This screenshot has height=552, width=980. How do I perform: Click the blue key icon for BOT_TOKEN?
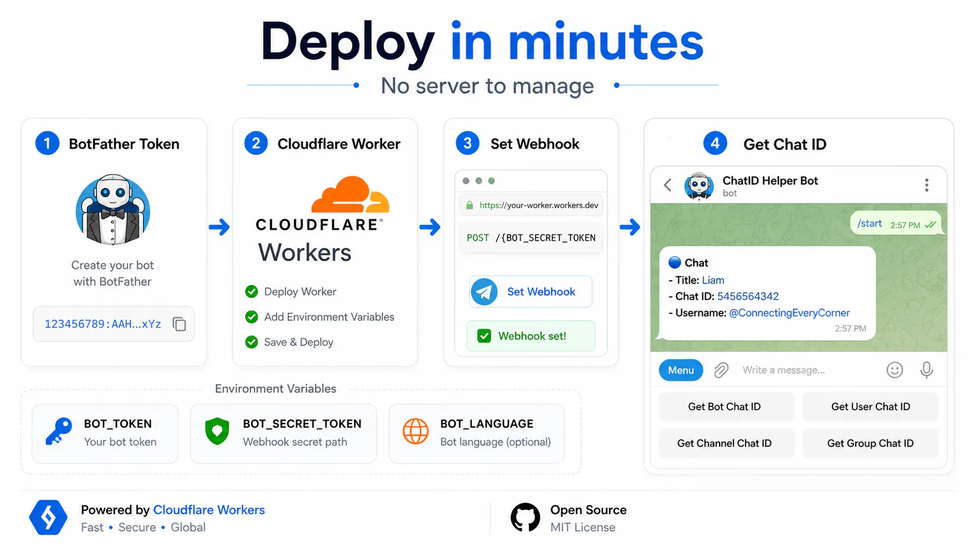[59, 432]
